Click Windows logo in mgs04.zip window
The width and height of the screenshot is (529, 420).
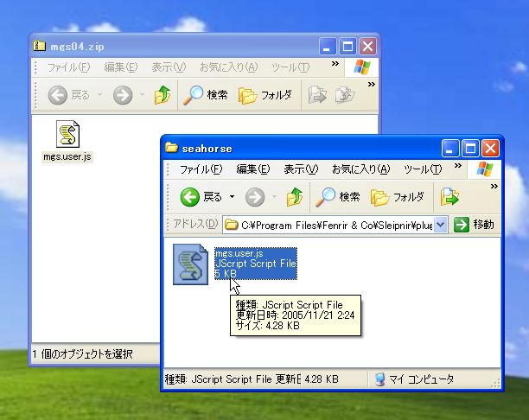[x=361, y=67]
